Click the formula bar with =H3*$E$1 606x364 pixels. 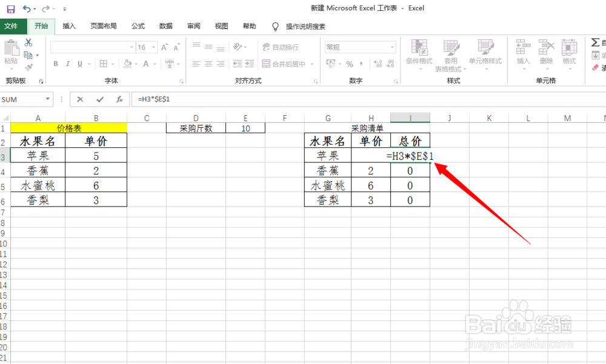pyautogui.click(x=368, y=99)
